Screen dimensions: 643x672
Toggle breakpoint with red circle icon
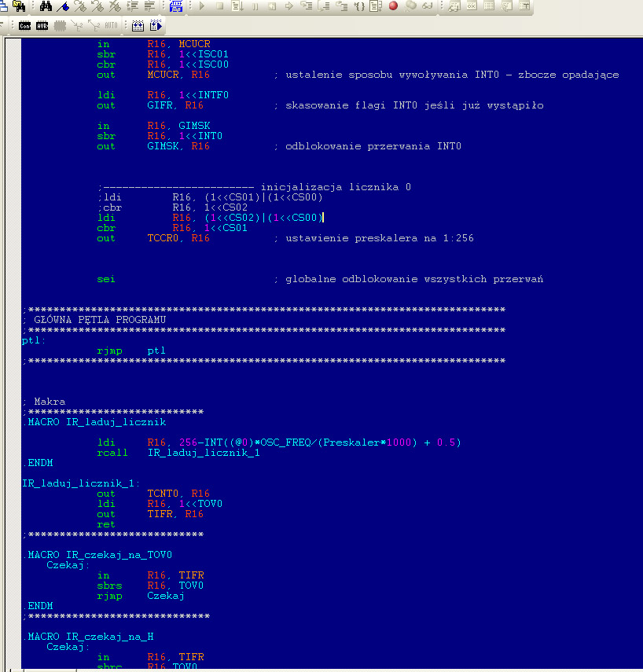coord(393,6)
